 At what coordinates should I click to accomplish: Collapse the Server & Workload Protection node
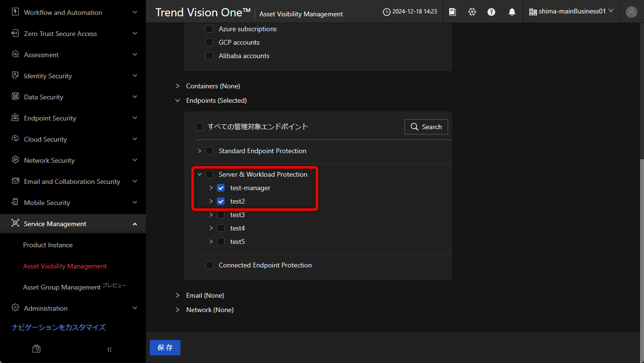(200, 174)
